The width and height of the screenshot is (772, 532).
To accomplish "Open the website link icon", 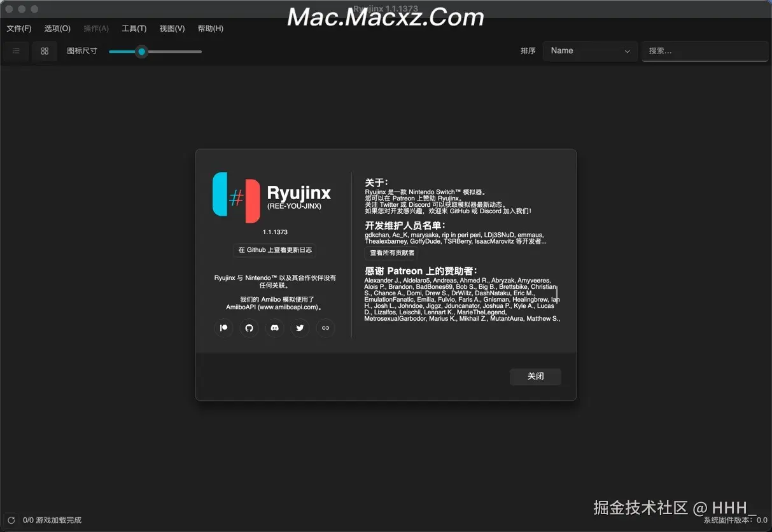I will pos(325,328).
